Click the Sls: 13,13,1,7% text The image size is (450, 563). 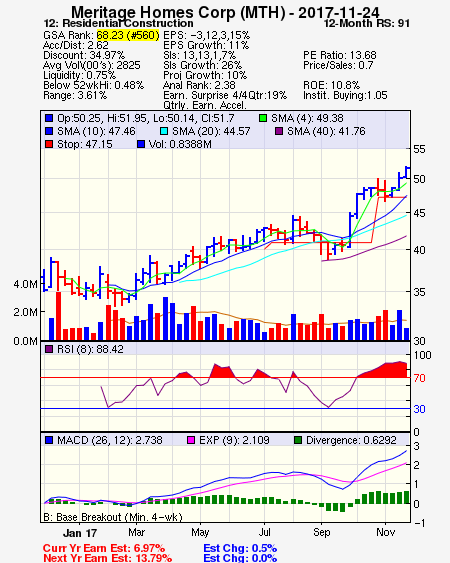pyautogui.click(x=199, y=55)
